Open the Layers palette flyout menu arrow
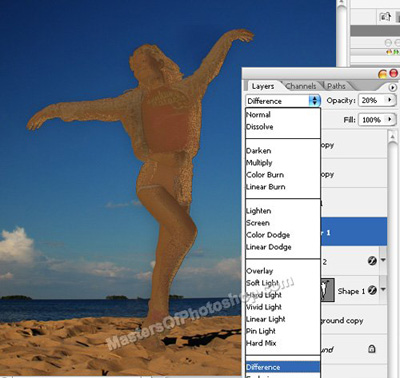400x378 pixels. [x=393, y=87]
